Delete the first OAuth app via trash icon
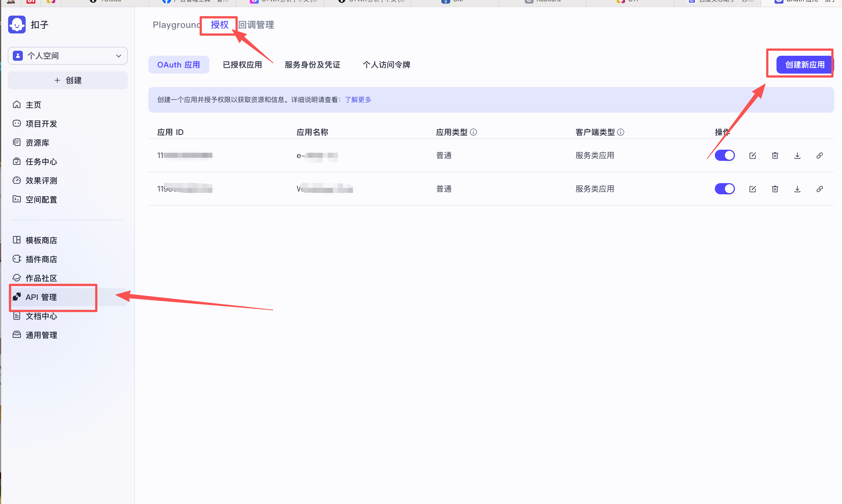 click(775, 156)
